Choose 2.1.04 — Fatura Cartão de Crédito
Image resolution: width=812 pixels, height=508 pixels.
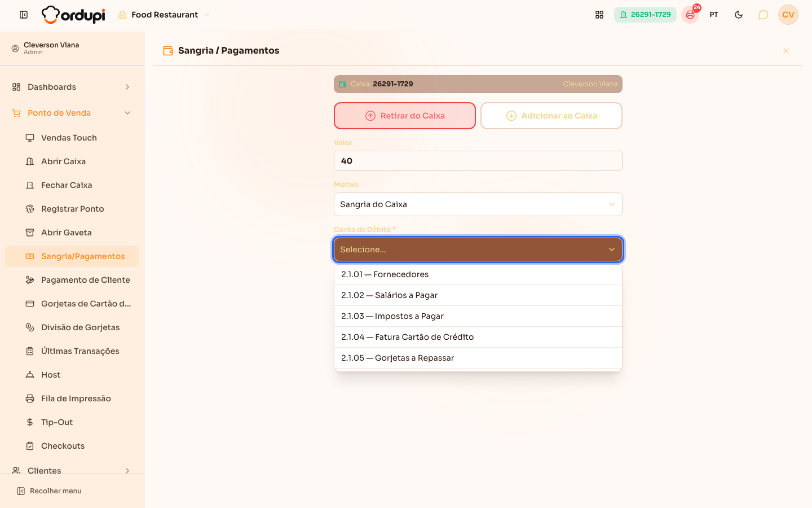[478, 337]
